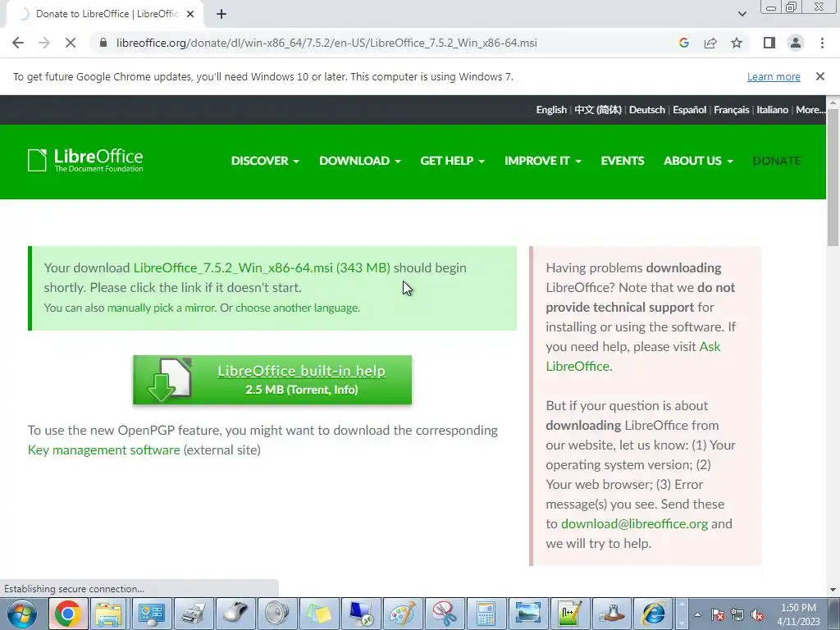The height and width of the screenshot is (630, 840).
Task: Share this page using the share icon
Action: [710, 43]
